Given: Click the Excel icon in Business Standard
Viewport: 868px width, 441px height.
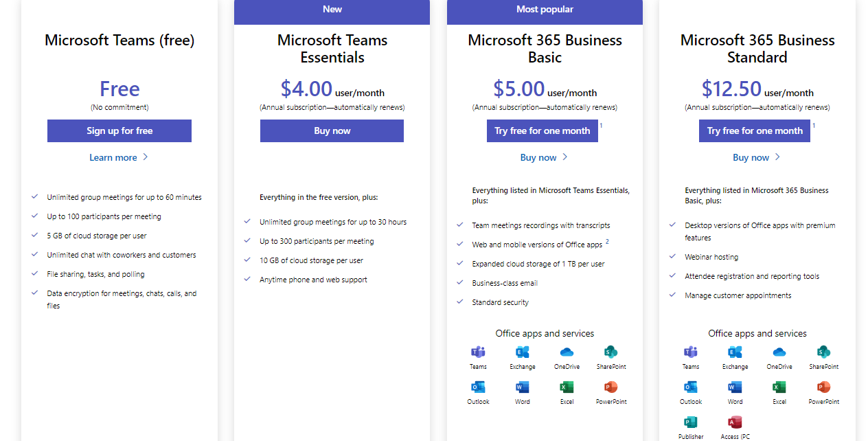Looking at the screenshot, I should (779, 387).
